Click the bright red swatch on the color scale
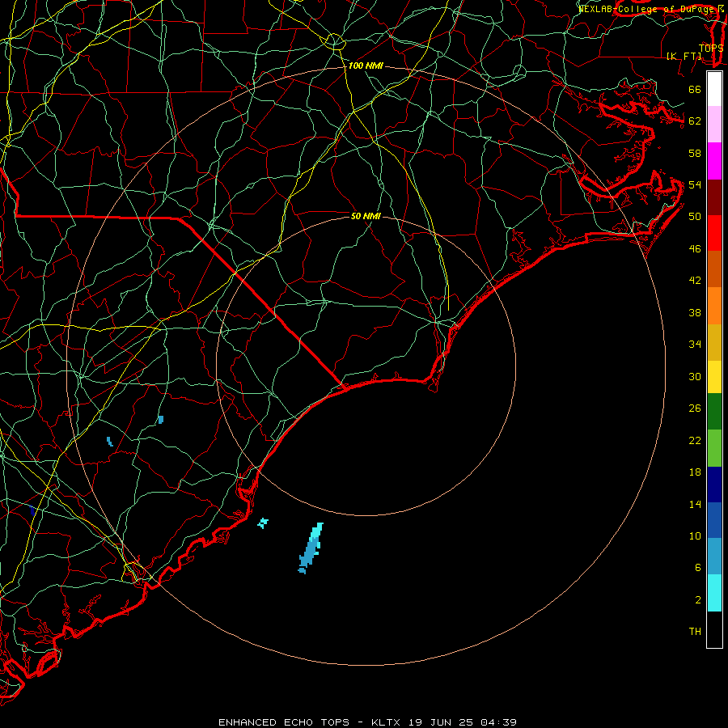Screen dimensions: 728x728 click(x=714, y=233)
